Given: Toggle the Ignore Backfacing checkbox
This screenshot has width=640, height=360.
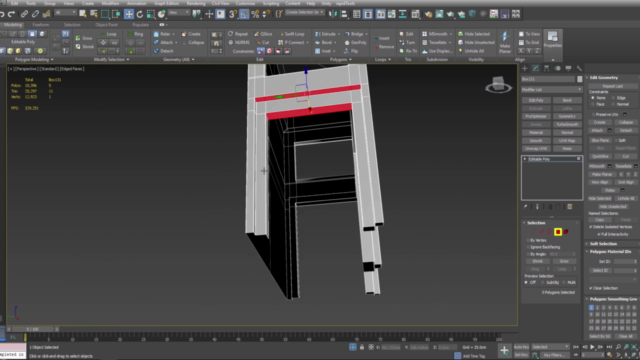Looking at the screenshot, I should tap(528, 247).
